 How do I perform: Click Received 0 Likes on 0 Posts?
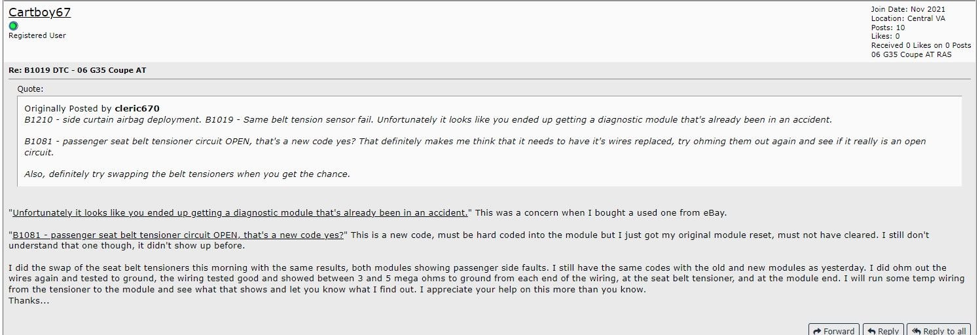click(921, 45)
